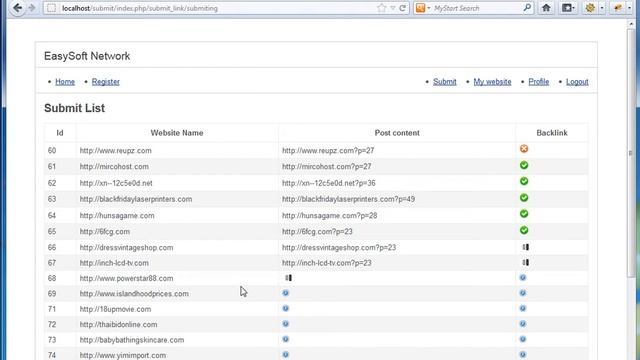Click the failed backlink icon for reupz.com
This screenshot has width=640, height=360.
pos(524,149)
